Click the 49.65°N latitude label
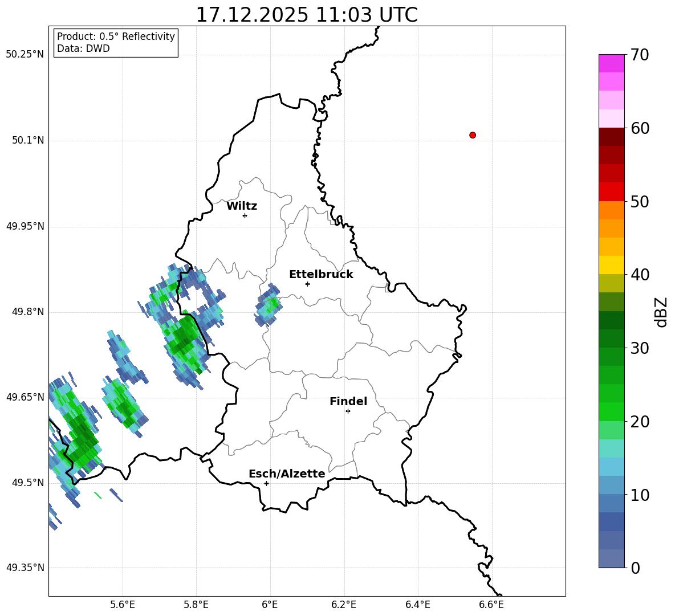This screenshot has height=616, width=675. coord(25,397)
